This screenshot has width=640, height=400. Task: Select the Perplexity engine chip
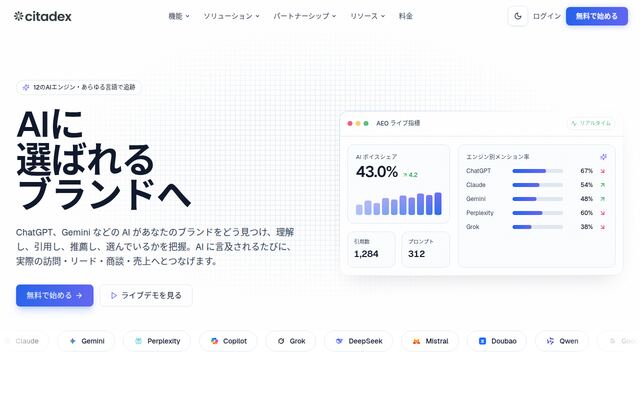click(157, 341)
